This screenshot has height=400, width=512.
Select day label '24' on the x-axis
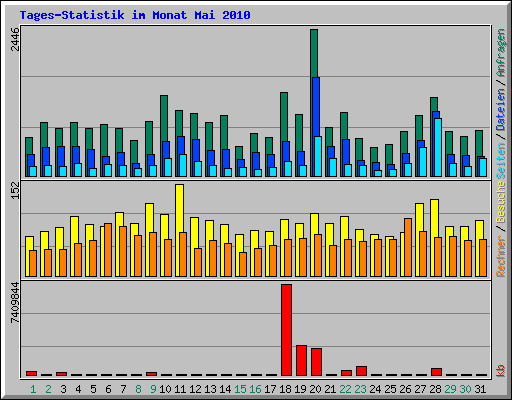pos(375,389)
